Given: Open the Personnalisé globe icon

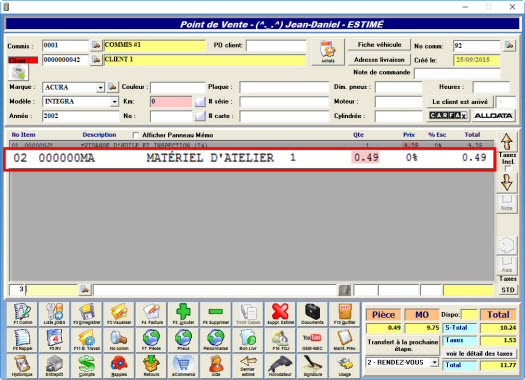Looking at the screenshot, I should (x=216, y=340).
